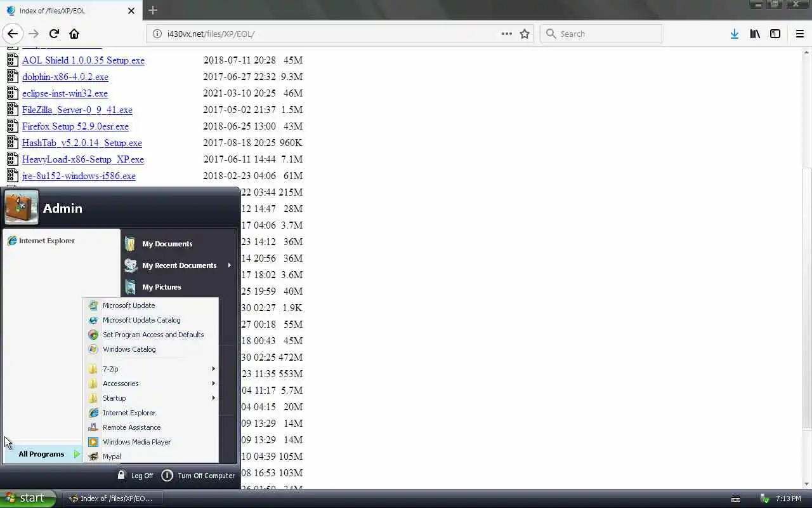
Task: Open Set Program Access and Defaults
Action: click(x=152, y=335)
